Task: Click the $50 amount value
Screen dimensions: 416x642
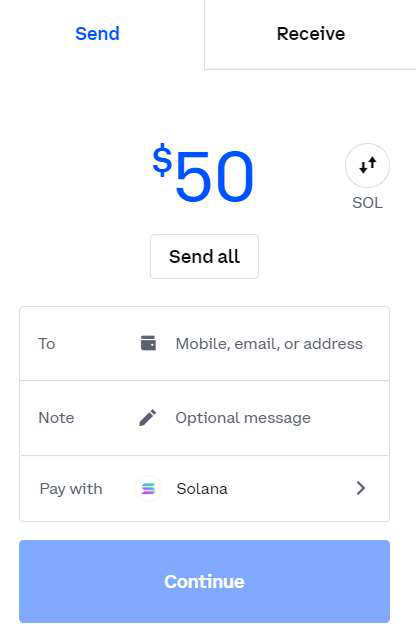Action: click(203, 174)
